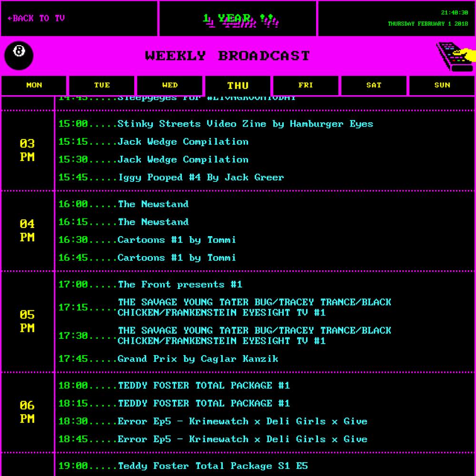Image resolution: width=476 pixels, height=476 pixels.
Task: Select 16:30 Cartoons #1 by Tommi entry
Action: tap(147, 240)
